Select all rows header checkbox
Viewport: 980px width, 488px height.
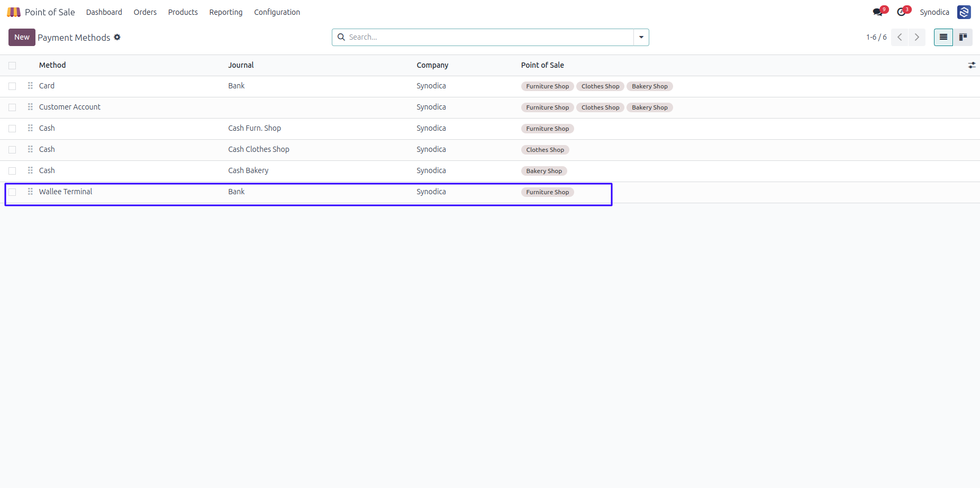coord(12,66)
